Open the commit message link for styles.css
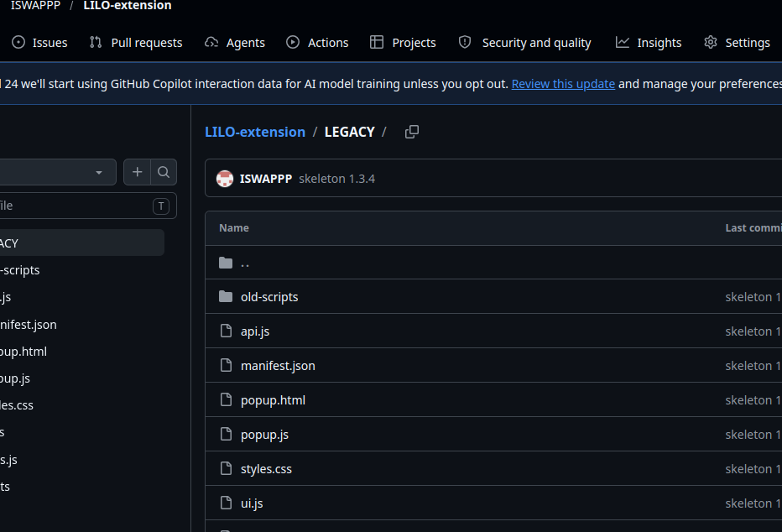This screenshot has height=532, width=782. click(753, 469)
